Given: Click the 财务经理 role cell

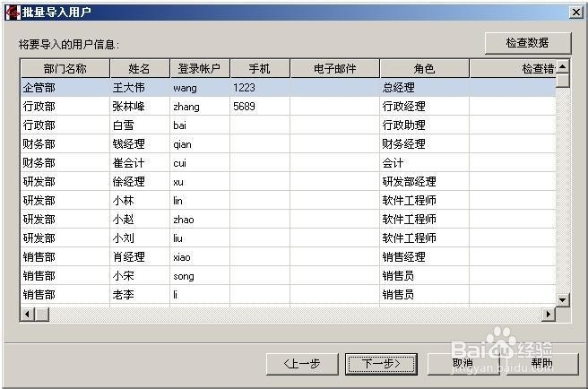Looking at the screenshot, I should point(403,144).
